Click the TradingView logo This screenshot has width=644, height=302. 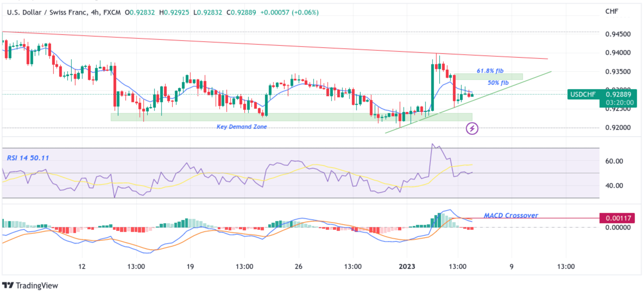coord(30,286)
